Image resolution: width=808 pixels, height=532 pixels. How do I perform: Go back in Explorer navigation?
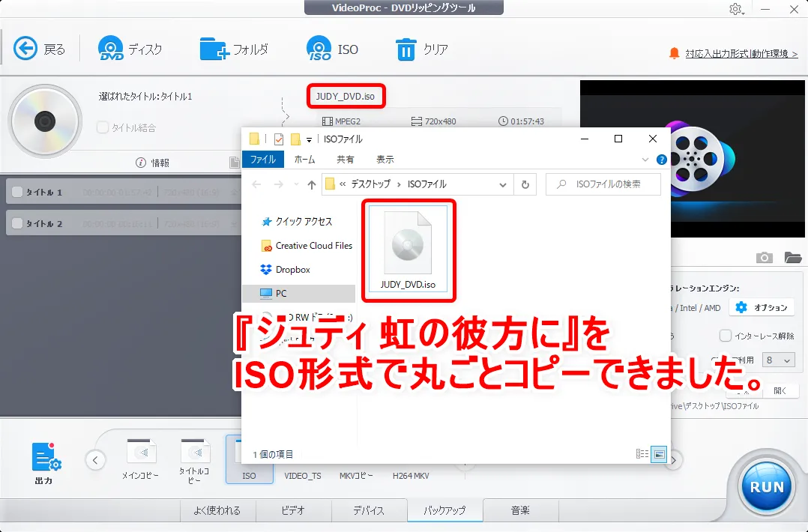click(256, 184)
